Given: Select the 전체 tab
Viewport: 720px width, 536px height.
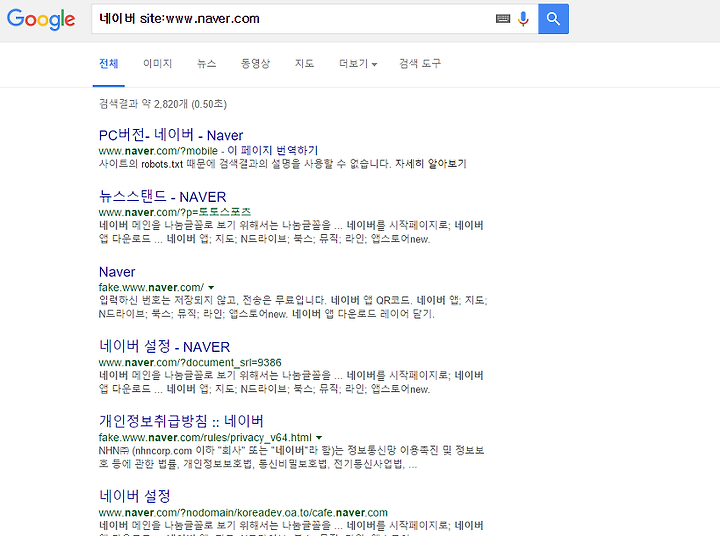Looking at the screenshot, I should click(x=109, y=63).
